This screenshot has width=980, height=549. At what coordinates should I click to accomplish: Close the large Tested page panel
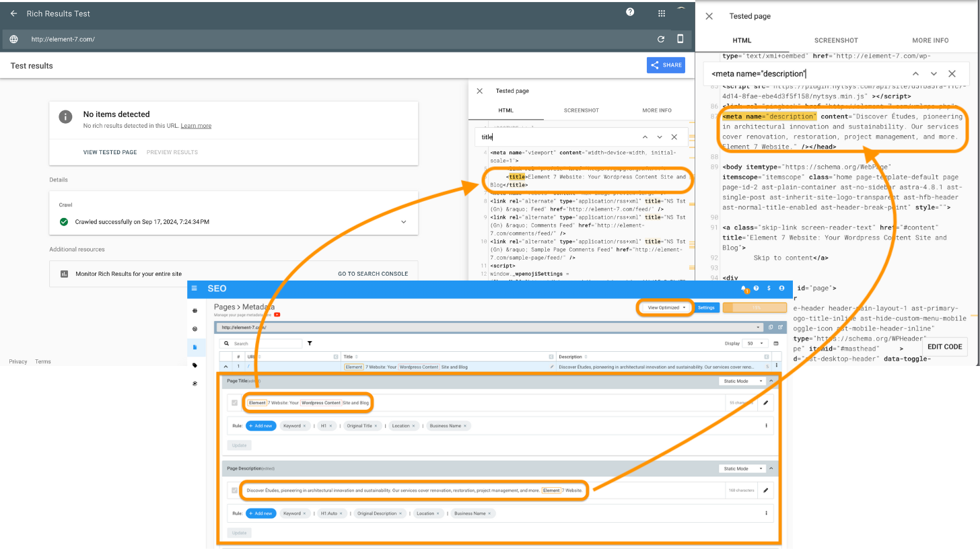tap(709, 16)
